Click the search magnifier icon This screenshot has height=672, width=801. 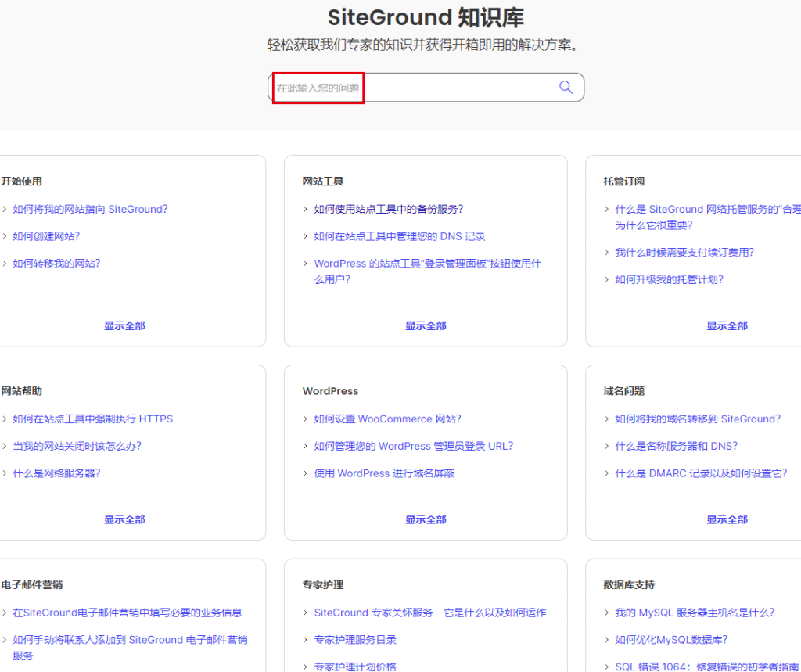tap(566, 87)
